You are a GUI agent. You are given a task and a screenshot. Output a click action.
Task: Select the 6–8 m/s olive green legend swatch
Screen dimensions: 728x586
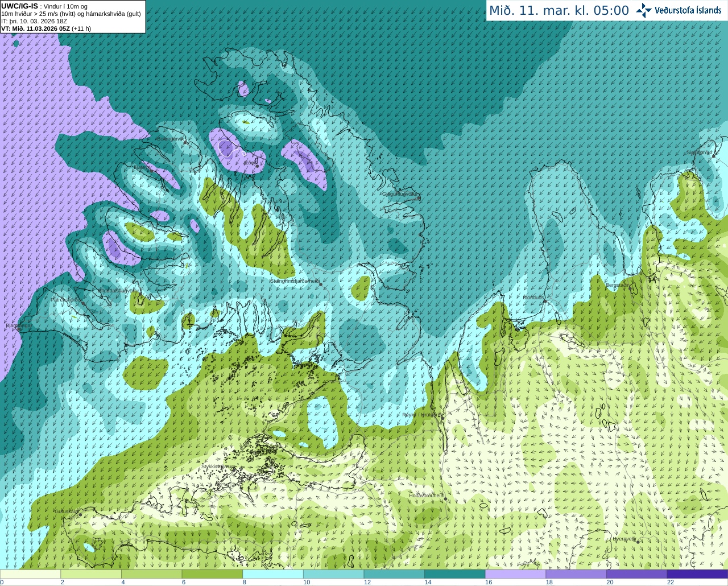(x=212, y=574)
